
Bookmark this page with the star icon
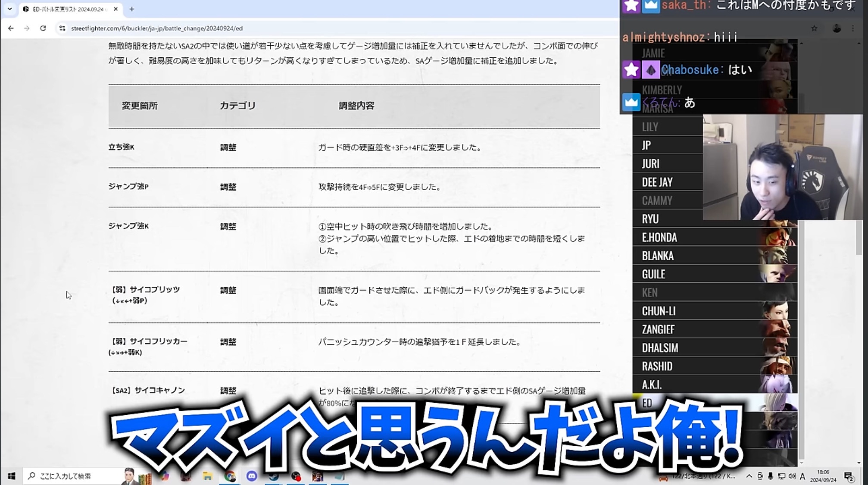click(814, 28)
